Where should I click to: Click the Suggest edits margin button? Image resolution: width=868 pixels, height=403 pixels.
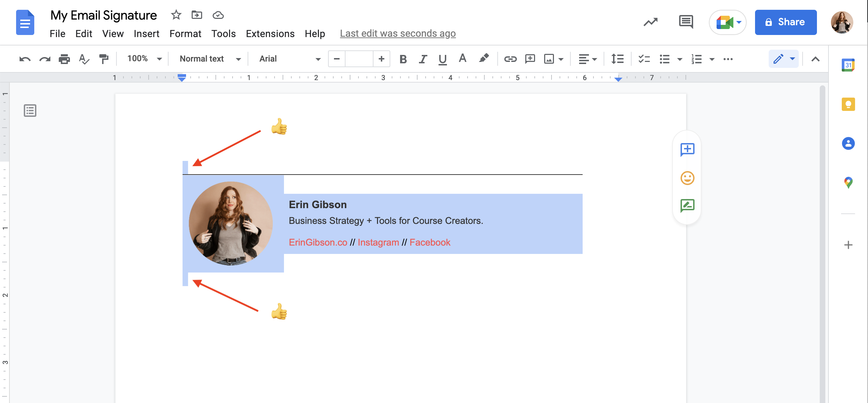pyautogui.click(x=687, y=206)
